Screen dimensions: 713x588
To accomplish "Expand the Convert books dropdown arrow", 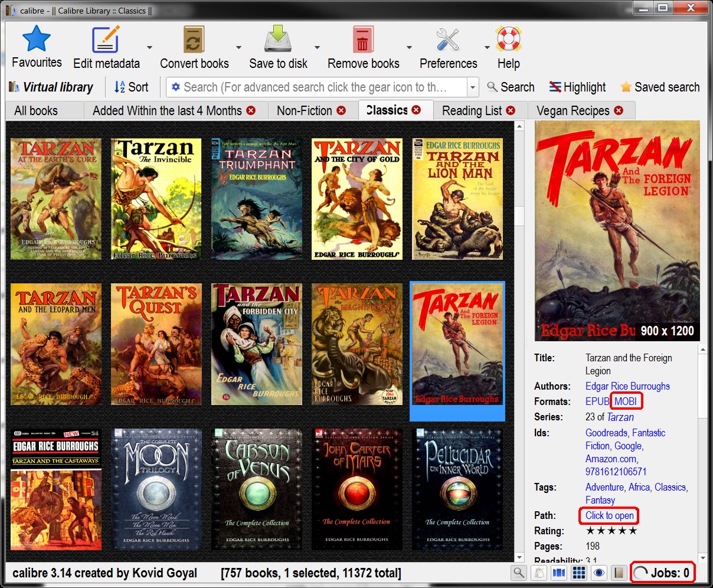I will (x=238, y=47).
